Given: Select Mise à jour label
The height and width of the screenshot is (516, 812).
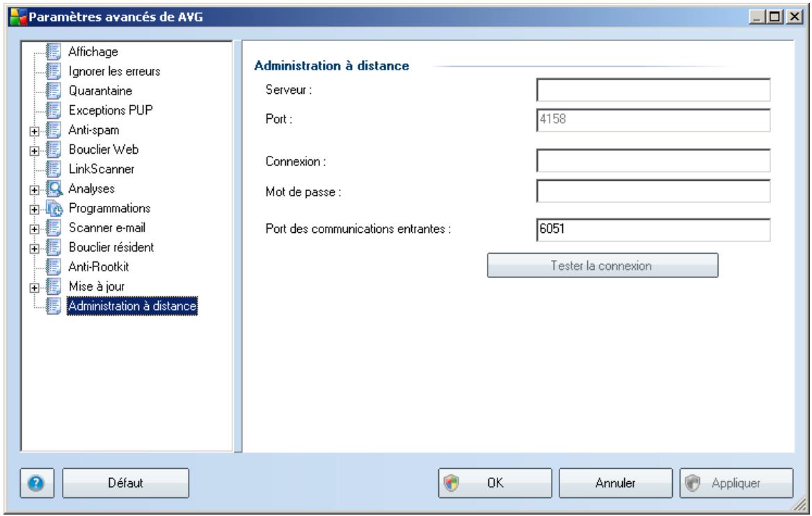Looking at the screenshot, I should 97,287.
